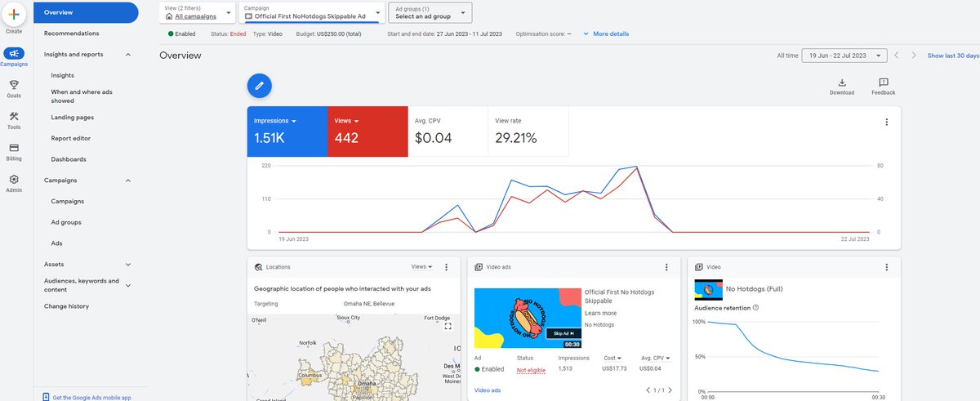Click the phone icon for mobile app

[45, 397]
